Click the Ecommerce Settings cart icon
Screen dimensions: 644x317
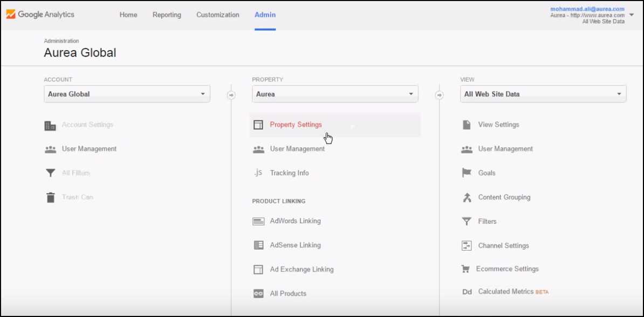coord(465,270)
